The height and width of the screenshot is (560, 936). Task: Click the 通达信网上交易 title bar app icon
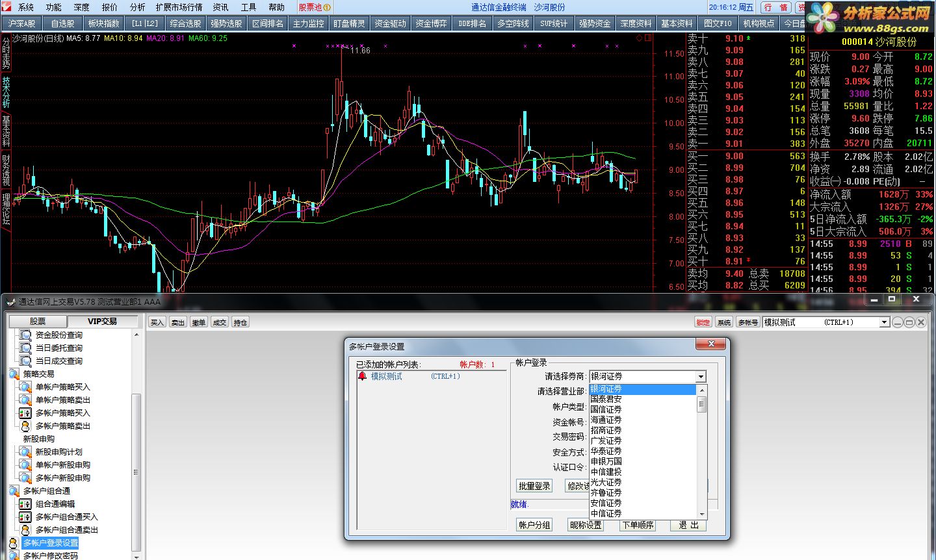coord(10,301)
